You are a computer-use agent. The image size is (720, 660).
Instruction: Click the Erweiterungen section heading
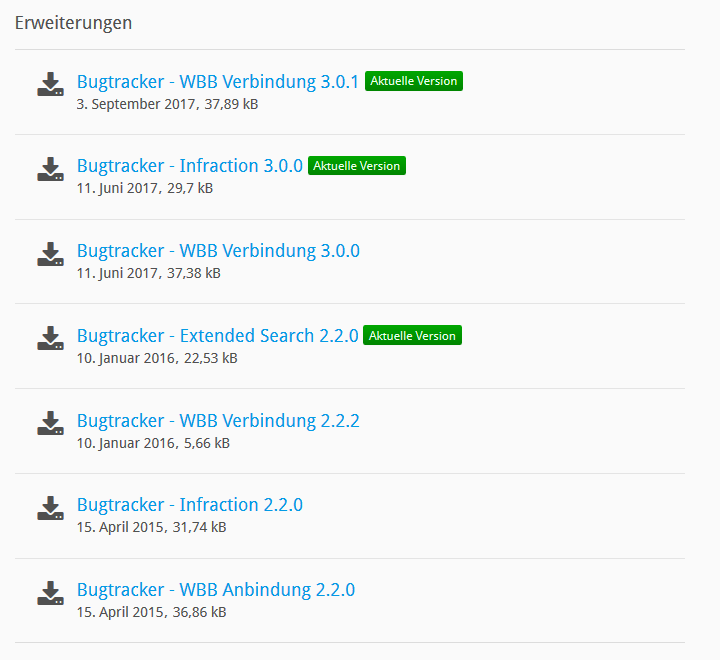tap(73, 23)
